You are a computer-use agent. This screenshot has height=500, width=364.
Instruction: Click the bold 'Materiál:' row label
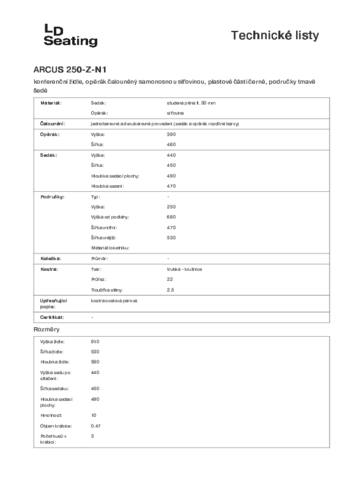click(51, 103)
